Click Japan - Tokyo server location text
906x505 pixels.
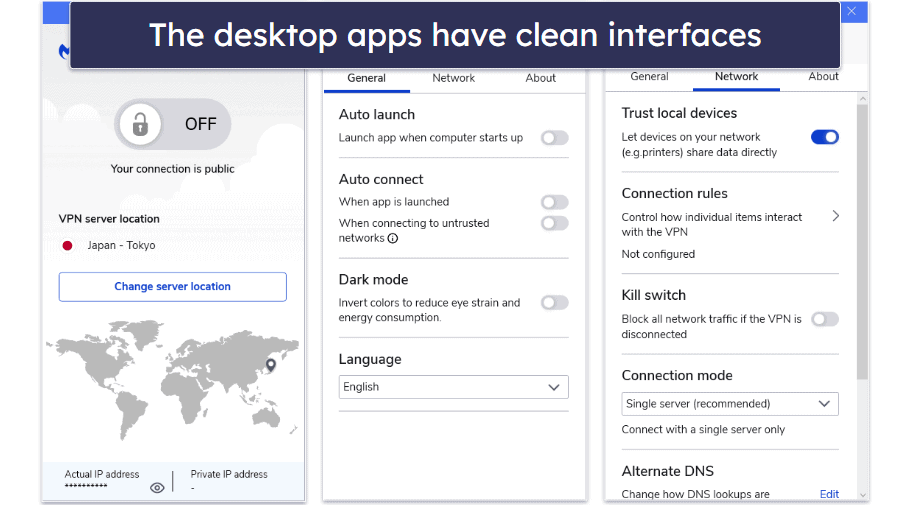(121, 246)
